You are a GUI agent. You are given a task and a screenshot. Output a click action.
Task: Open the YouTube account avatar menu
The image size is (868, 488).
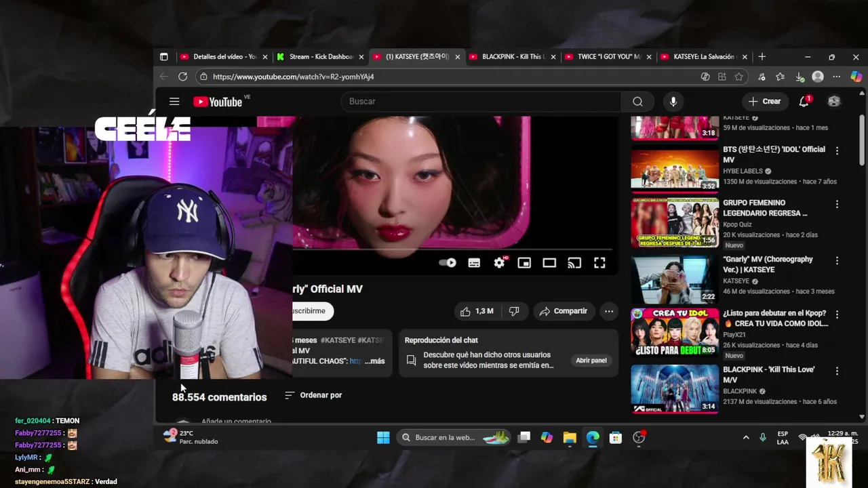[834, 102]
